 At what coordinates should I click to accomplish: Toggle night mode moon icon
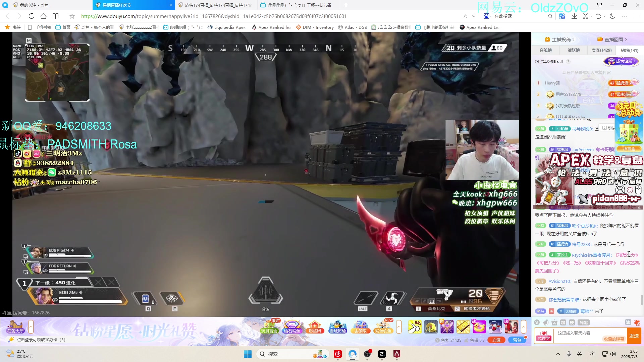coord(612,16)
